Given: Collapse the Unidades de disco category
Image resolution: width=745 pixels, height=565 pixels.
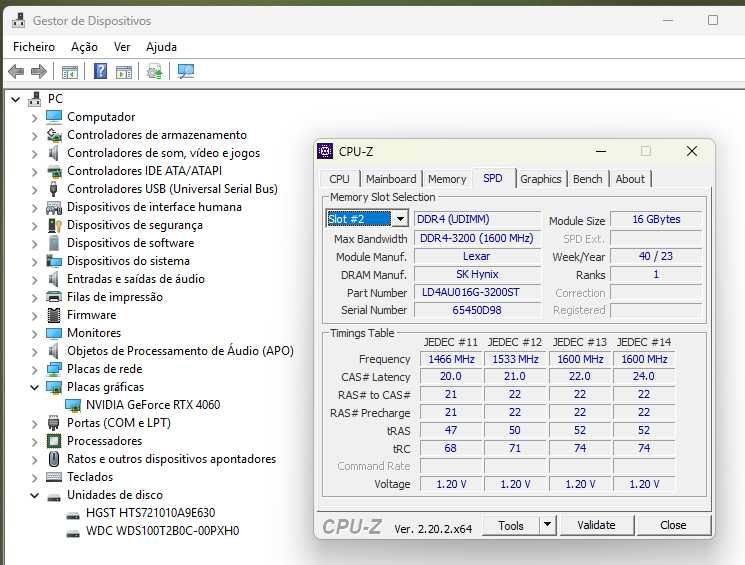Looking at the screenshot, I should pyautogui.click(x=35, y=495).
